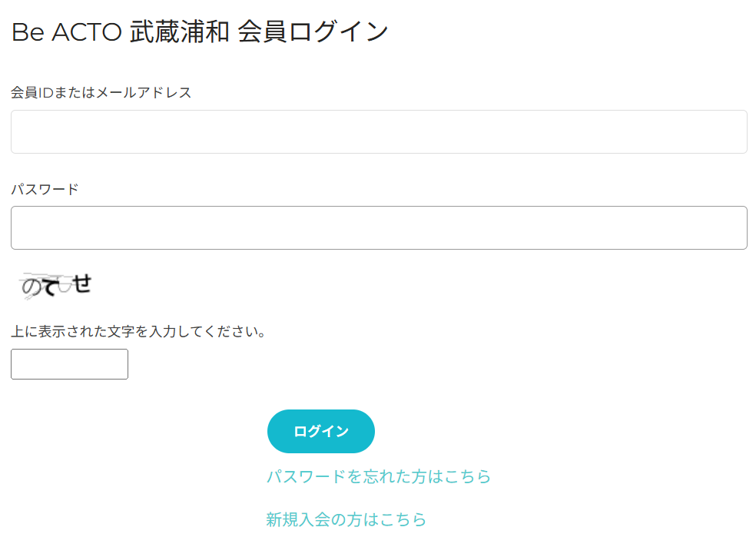Click 会員ログイン in the page title
Image resolution: width=756 pixels, height=547 pixels.
[313, 32]
